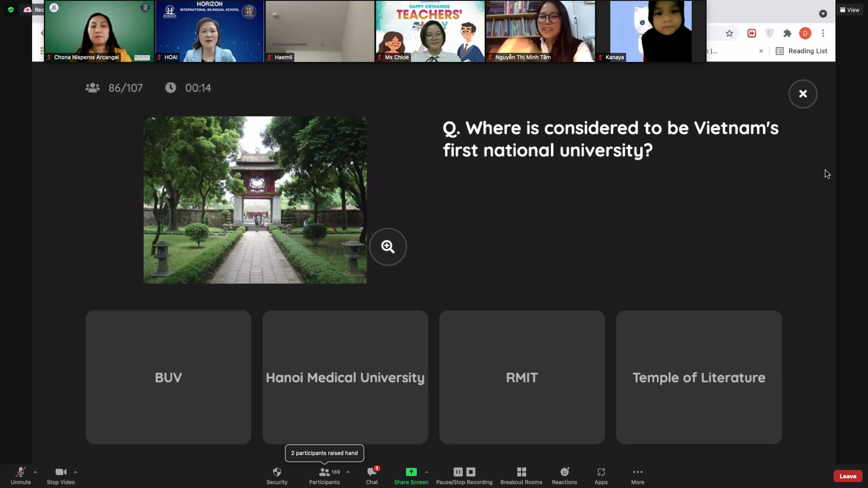Open the View layout menu
The image size is (868, 488).
tap(850, 9)
